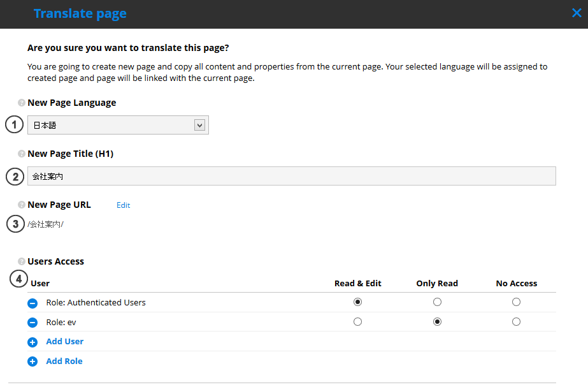Remove Role: ev with minus icon

point(32,323)
